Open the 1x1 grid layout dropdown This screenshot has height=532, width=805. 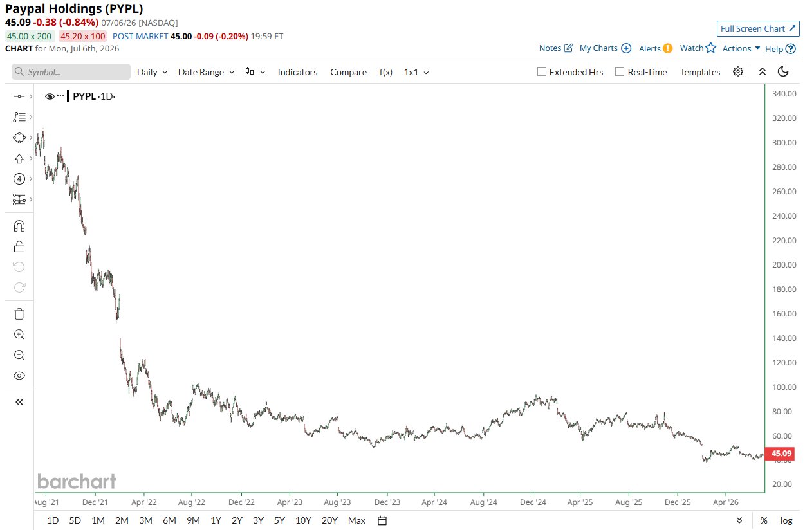pyautogui.click(x=416, y=72)
